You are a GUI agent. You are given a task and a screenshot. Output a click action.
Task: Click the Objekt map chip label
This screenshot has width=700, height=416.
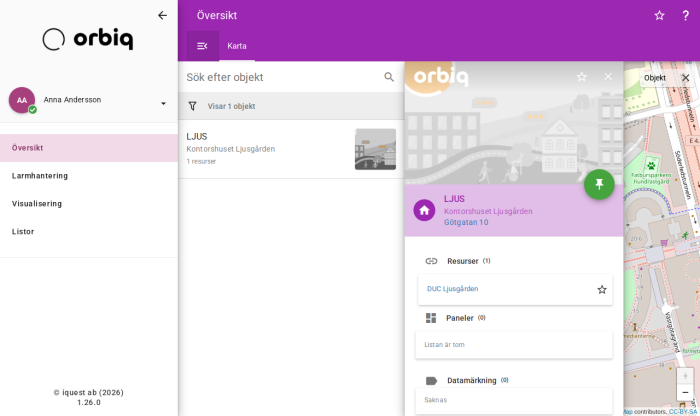(655, 78)
